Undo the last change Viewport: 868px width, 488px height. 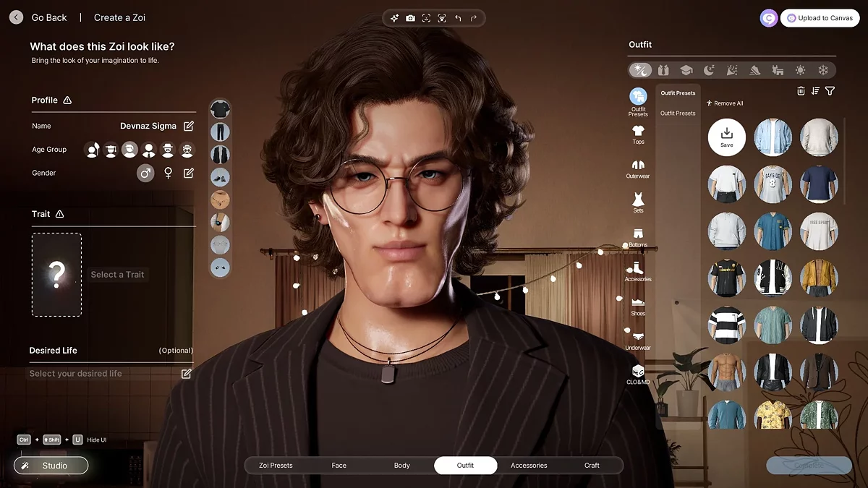(458, 18)
